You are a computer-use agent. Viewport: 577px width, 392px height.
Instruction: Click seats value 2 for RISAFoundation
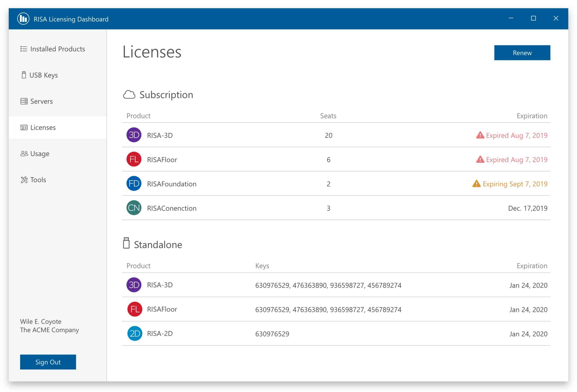(328, 184)
